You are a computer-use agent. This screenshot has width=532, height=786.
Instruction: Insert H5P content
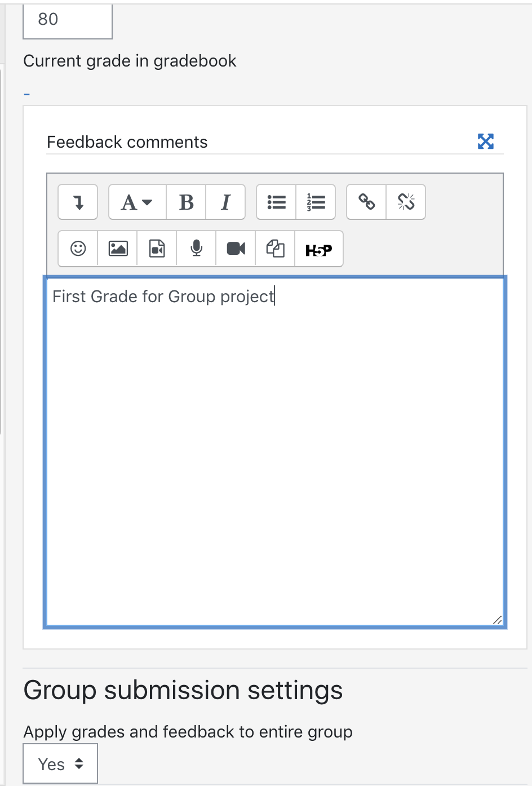click(x=319, y=248)
